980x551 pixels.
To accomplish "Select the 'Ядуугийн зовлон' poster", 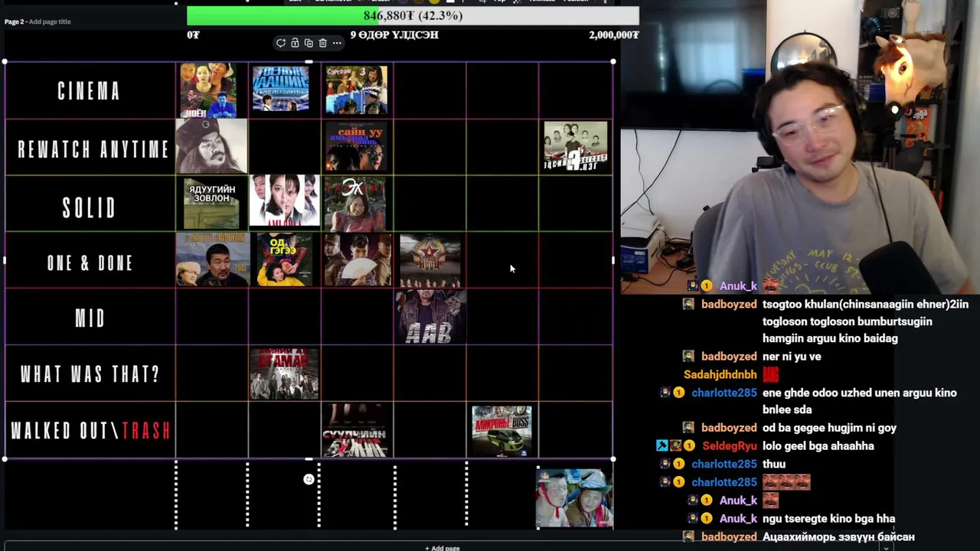I will pos(211,204).
